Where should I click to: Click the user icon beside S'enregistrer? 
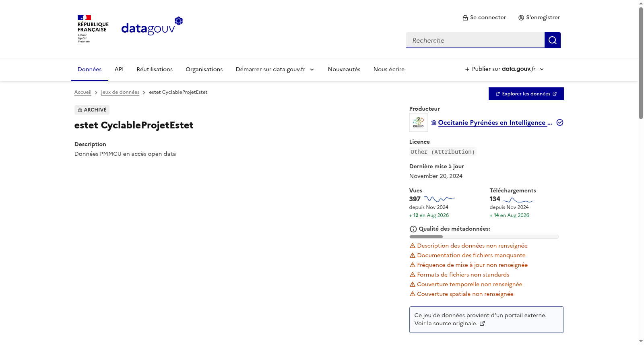pyautogui.click(x=521, y=18)
